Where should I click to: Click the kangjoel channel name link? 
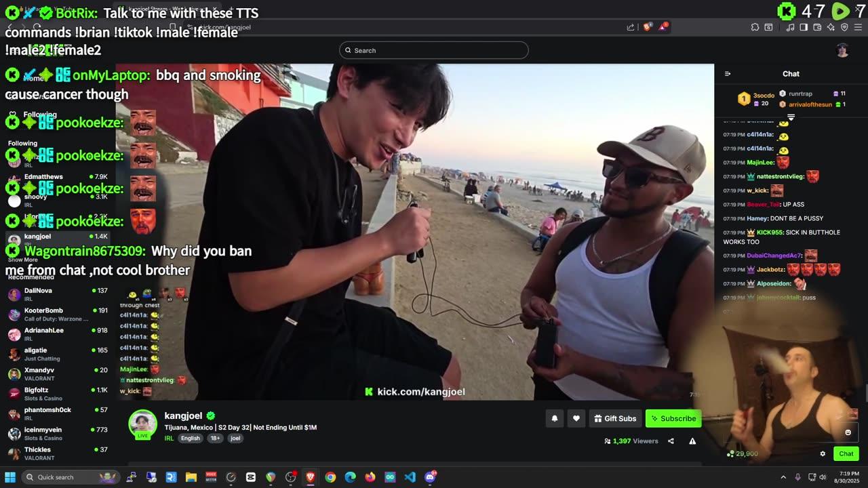click(x=183, y=415)
